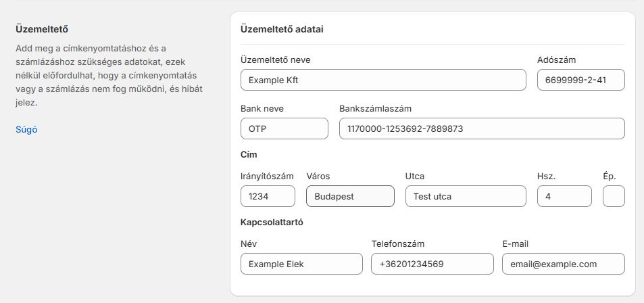Focus the Adószám tax number field
The image size is (644, 303).
(580, 80)
